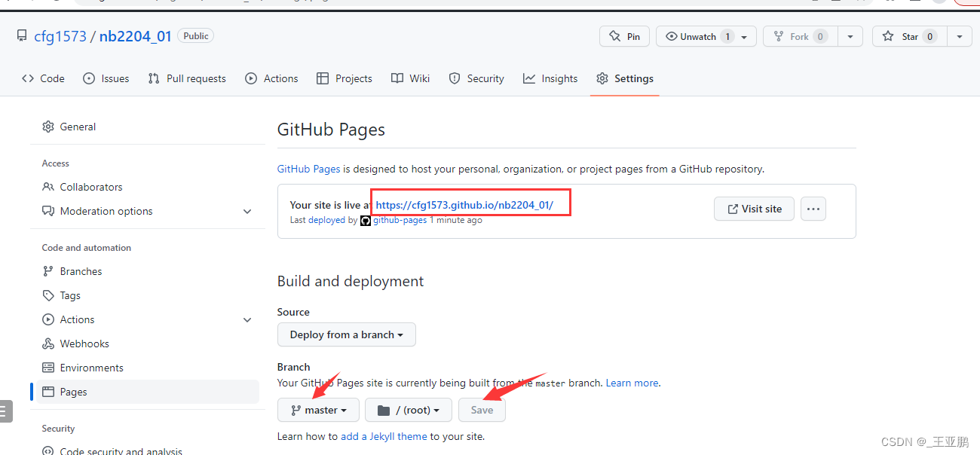Expand the sidebar Actions section chevron

[247, 319]
